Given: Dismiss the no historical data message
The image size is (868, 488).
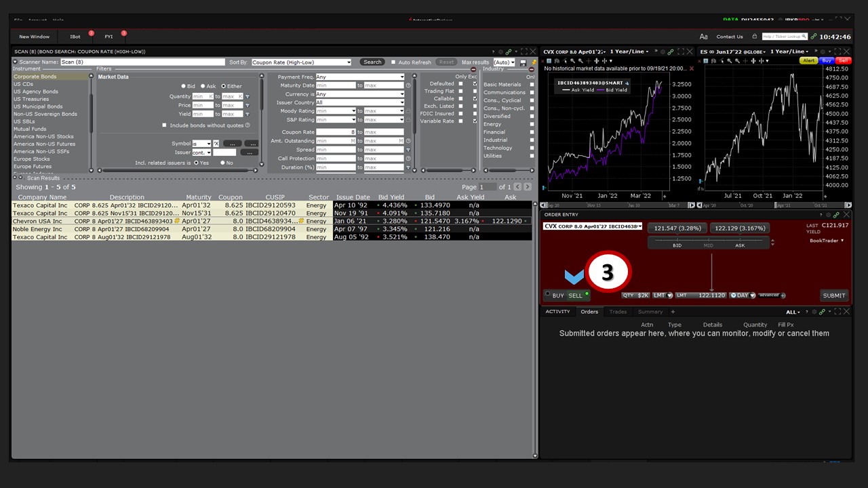Looking at the screenshot, I should point(692,68).
